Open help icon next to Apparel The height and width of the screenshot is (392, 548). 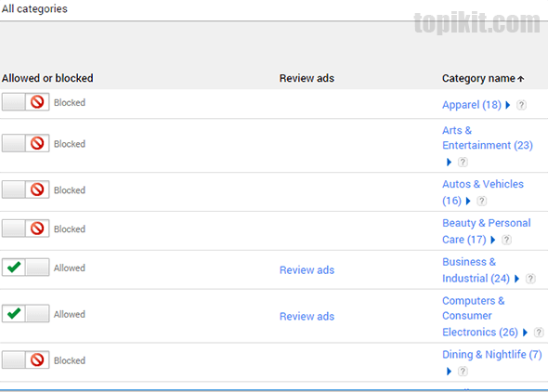(521, 105)
